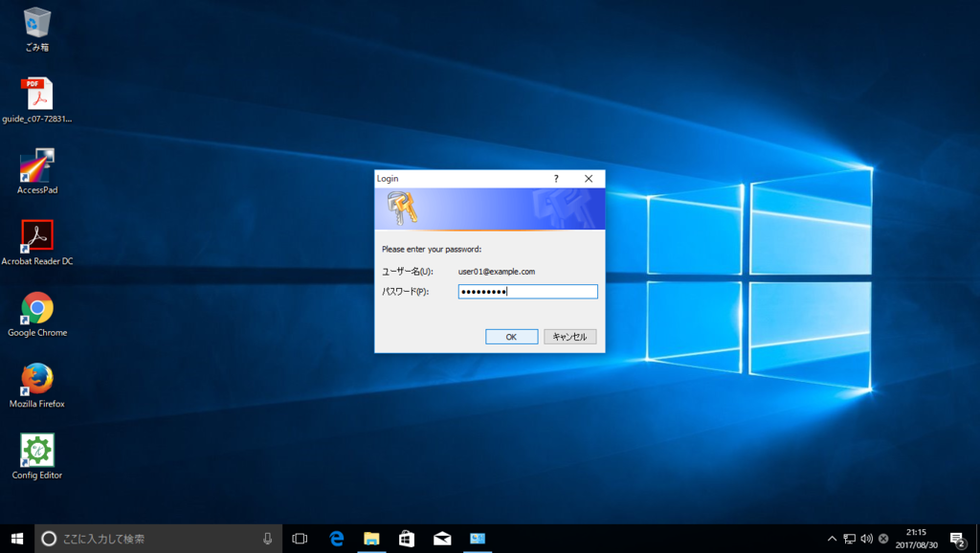Click the taskbar search box
This screenshot has height=553, width=980.
tap(158, 539)
